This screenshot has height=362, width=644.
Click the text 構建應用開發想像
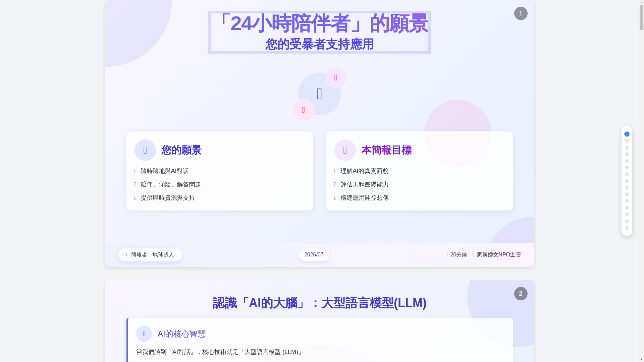pyautogui.click(x=364, y=198)
